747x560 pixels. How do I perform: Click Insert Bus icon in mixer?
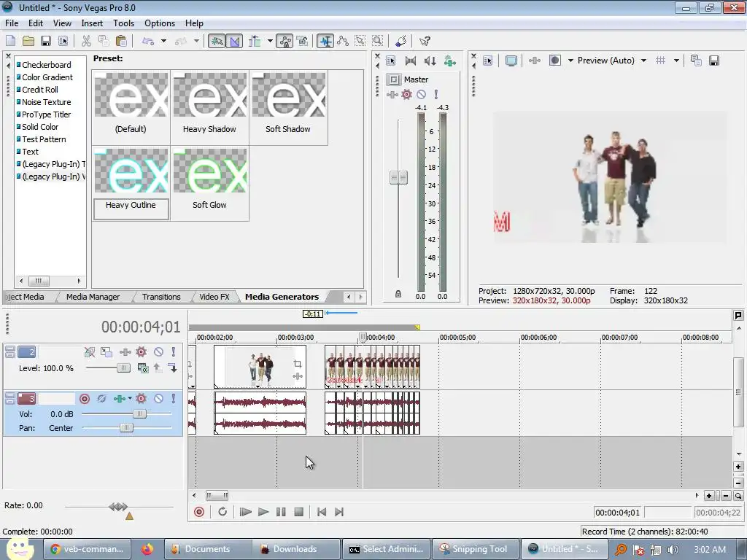[x=449, y=61]
